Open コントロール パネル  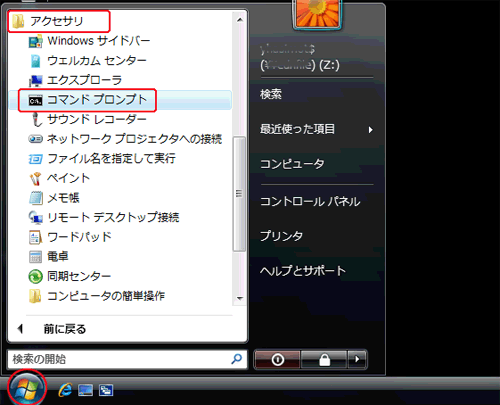pos(310,201)
